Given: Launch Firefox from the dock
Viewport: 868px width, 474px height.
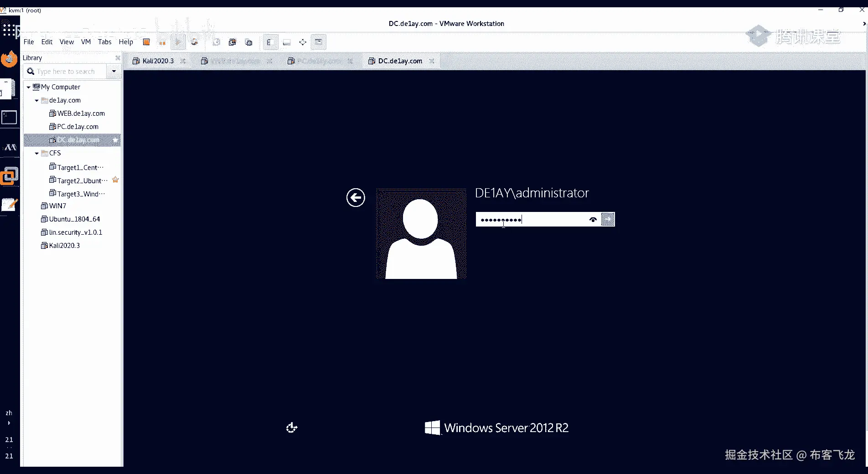Looking at the screenshot, I should pyautogui.click(x=10, y=59).
